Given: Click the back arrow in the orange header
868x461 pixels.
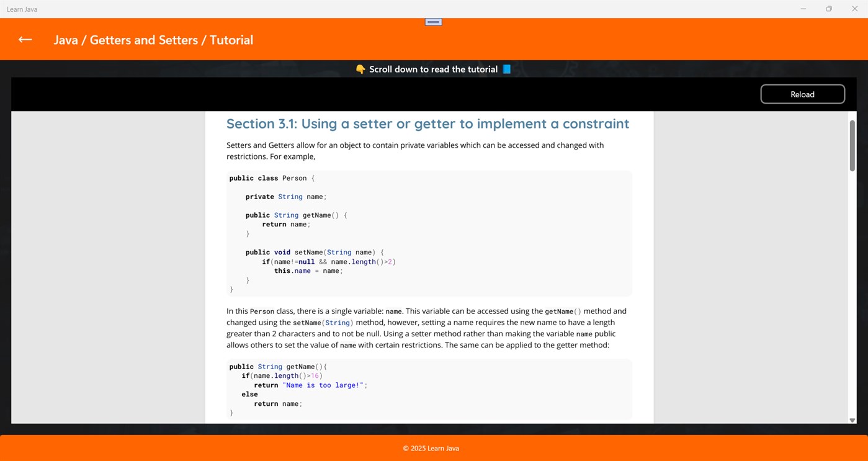Looking at the screenshot, I should (24, 39).
